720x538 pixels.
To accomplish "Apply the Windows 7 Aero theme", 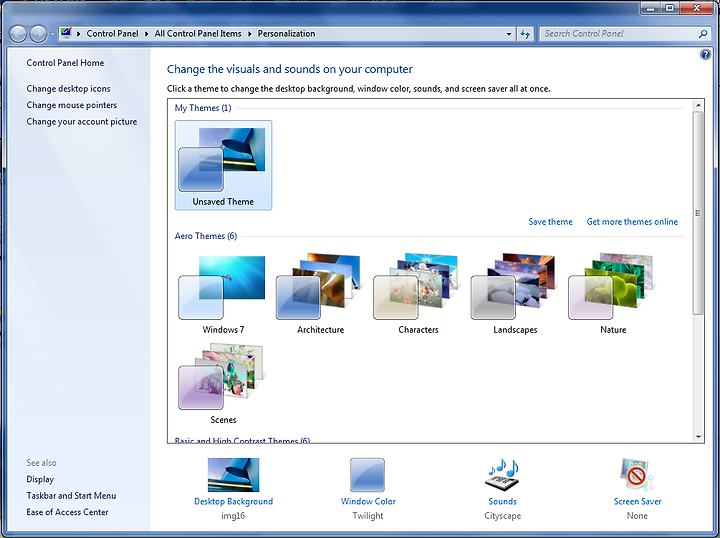I will coord(223,294).
